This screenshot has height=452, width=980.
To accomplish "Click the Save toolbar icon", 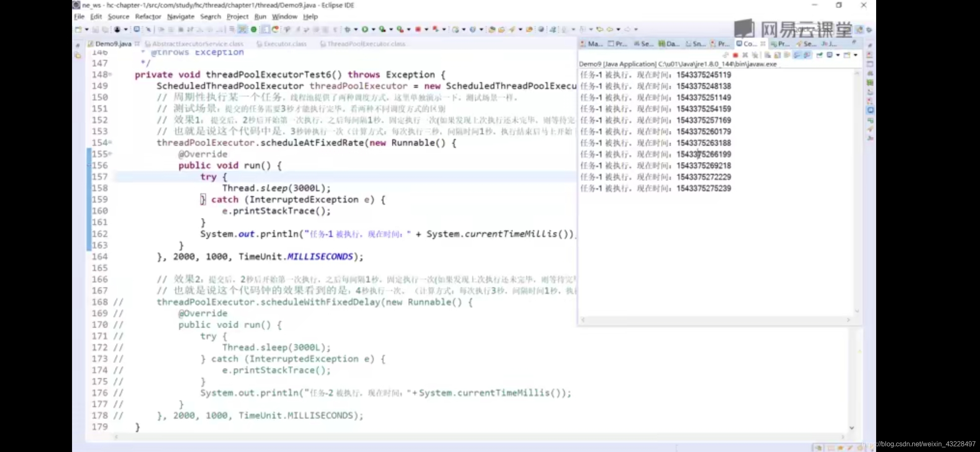I will 95,29.
